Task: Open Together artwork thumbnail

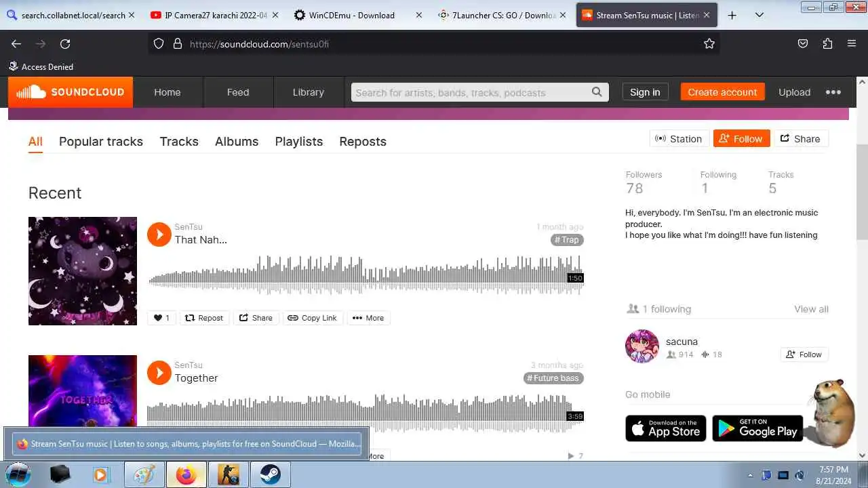Action: (83, 390)
